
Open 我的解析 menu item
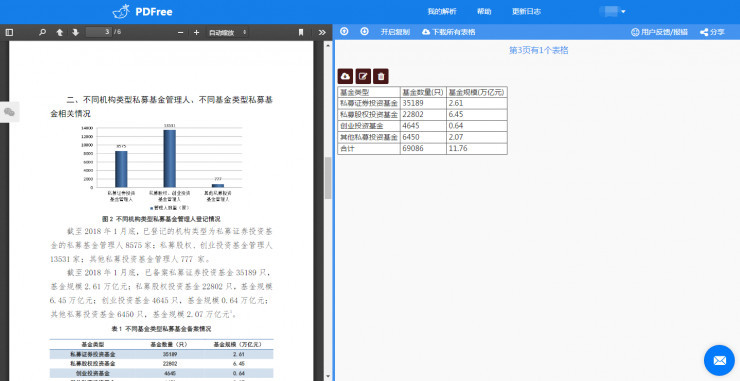point(442,12)
